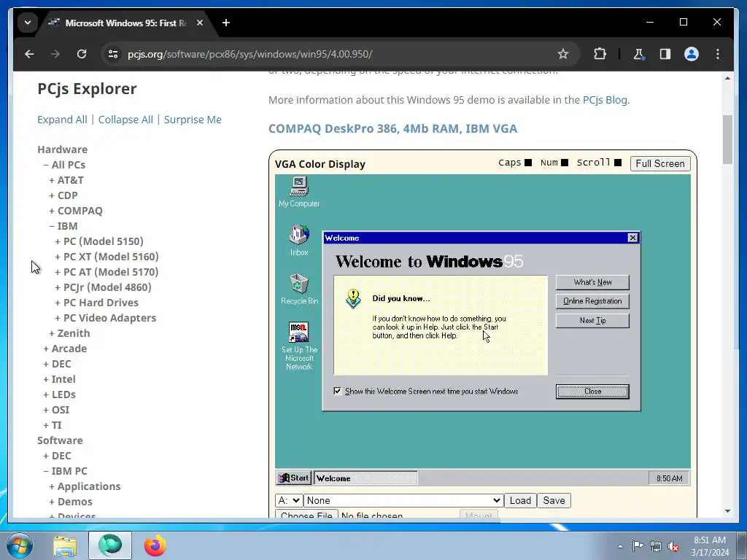Toggle the browser side panel icon
Screen dimensions: 747x560
coord(665,54)
